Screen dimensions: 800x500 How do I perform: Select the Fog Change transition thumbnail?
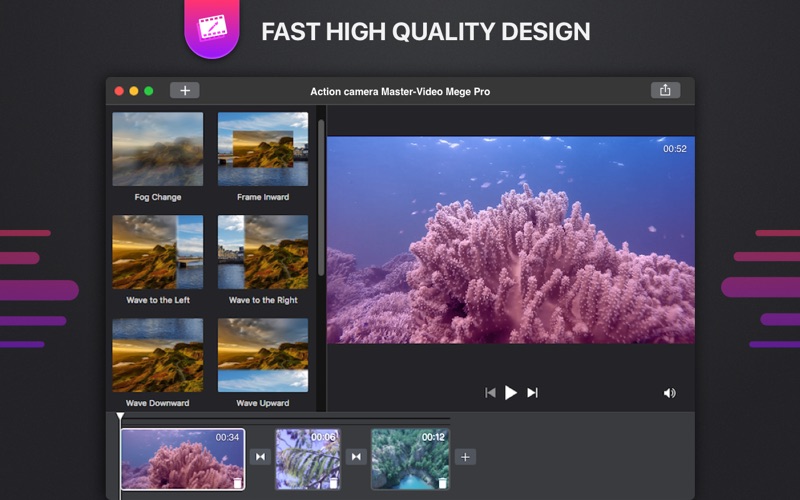pos(158,149)
